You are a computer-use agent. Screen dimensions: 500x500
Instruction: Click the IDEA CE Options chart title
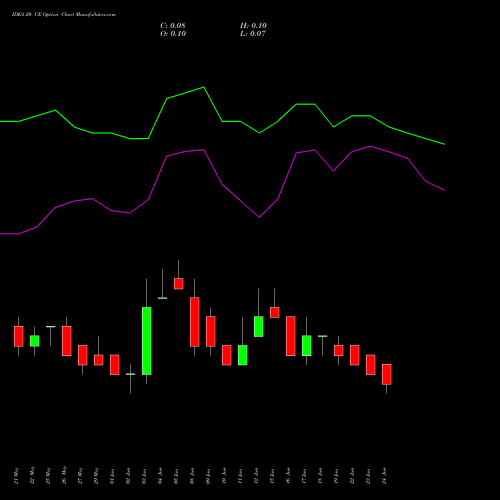[x=64, y=15]
